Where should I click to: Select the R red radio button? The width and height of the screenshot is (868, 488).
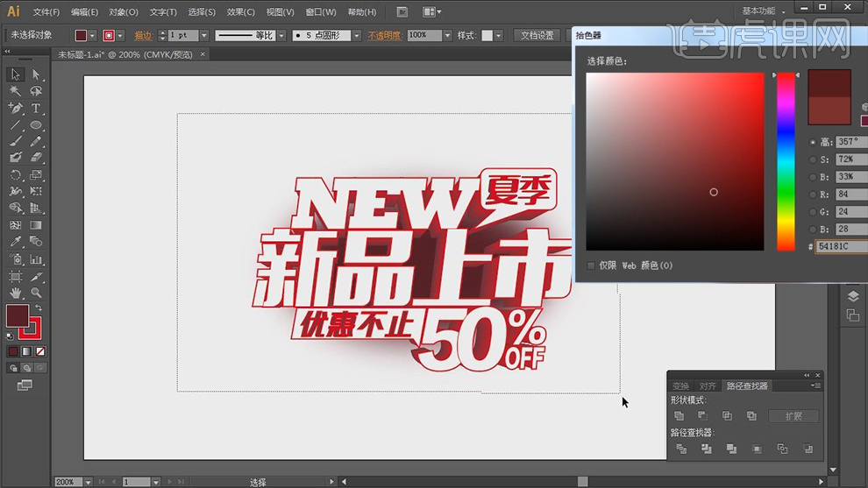(813, 194)
